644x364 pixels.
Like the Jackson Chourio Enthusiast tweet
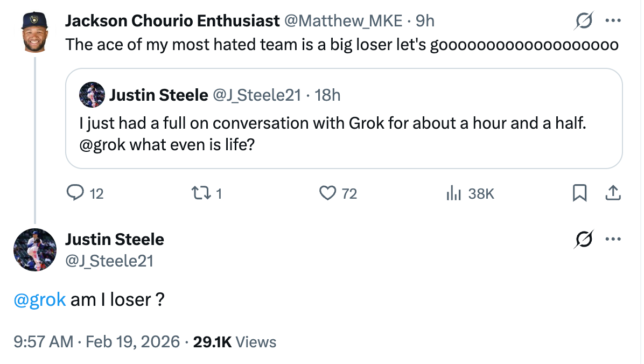point(327,193)
